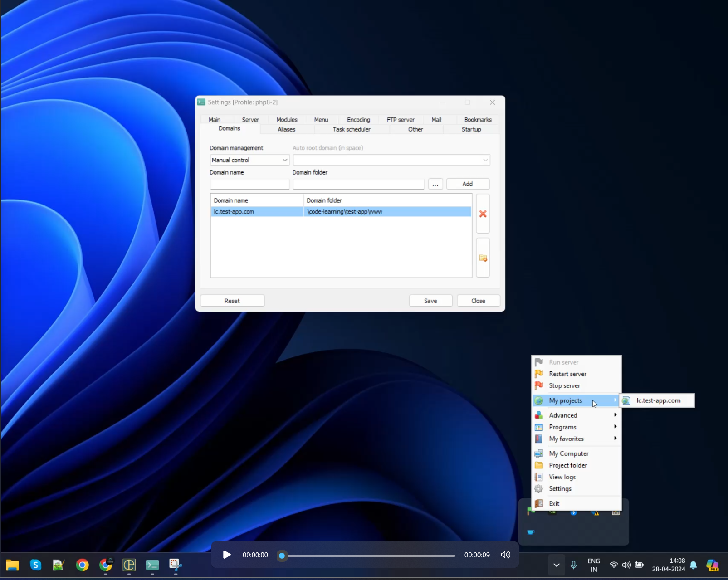Open the Auto root domain dropdown
Screen dimensions: 728x580
coord(391,160)
